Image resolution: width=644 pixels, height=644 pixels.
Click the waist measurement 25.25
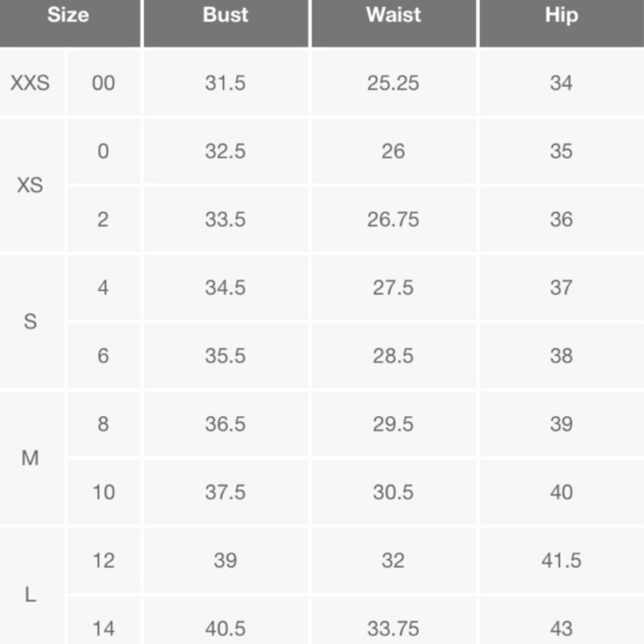(393, 83)
